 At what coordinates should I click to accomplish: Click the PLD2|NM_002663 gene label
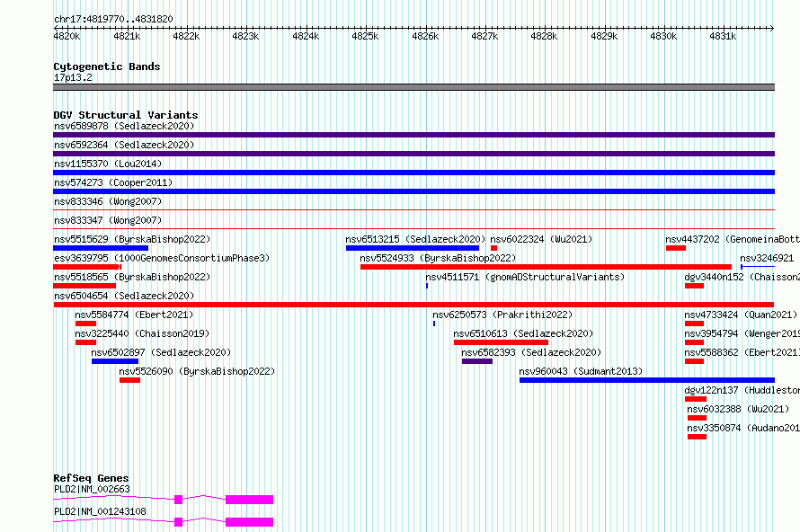(92, 489)
